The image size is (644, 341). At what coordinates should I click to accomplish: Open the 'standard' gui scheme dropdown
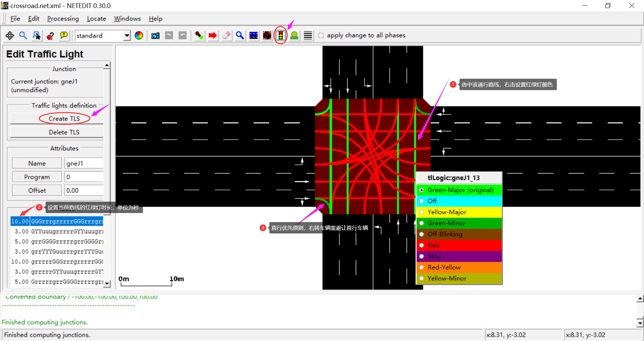click(127, 36)
